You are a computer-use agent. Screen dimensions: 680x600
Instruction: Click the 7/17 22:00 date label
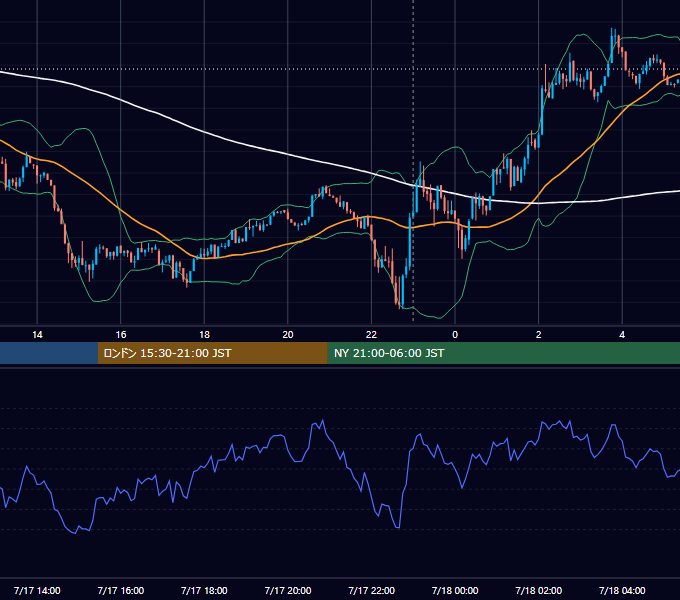(x=371, y=590)
